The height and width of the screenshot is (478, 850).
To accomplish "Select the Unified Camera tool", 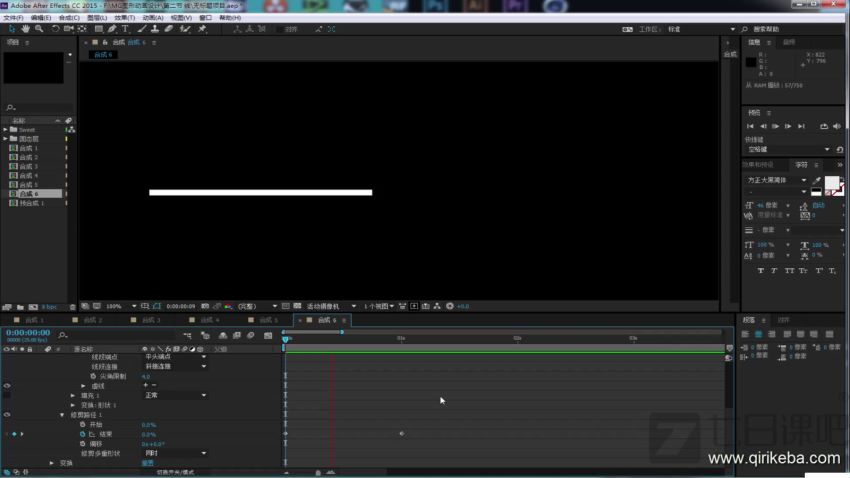I will point(68,29).
